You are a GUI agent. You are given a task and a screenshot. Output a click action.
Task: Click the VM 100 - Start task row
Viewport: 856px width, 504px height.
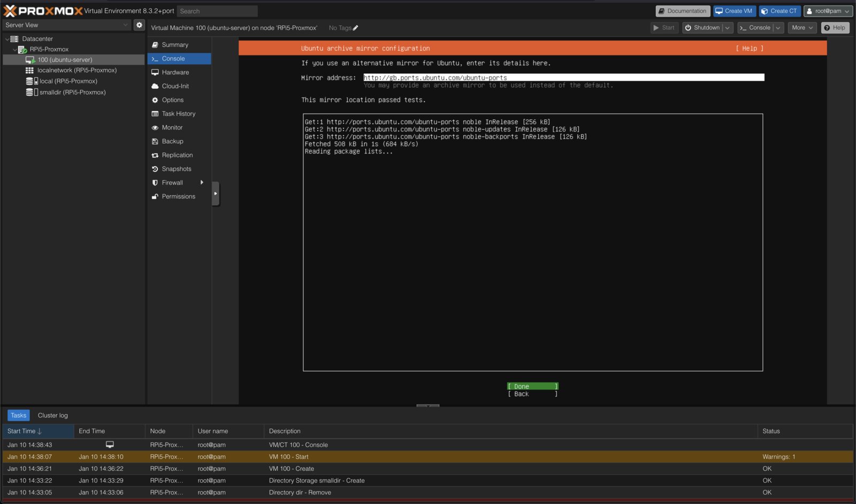(427, 457)
